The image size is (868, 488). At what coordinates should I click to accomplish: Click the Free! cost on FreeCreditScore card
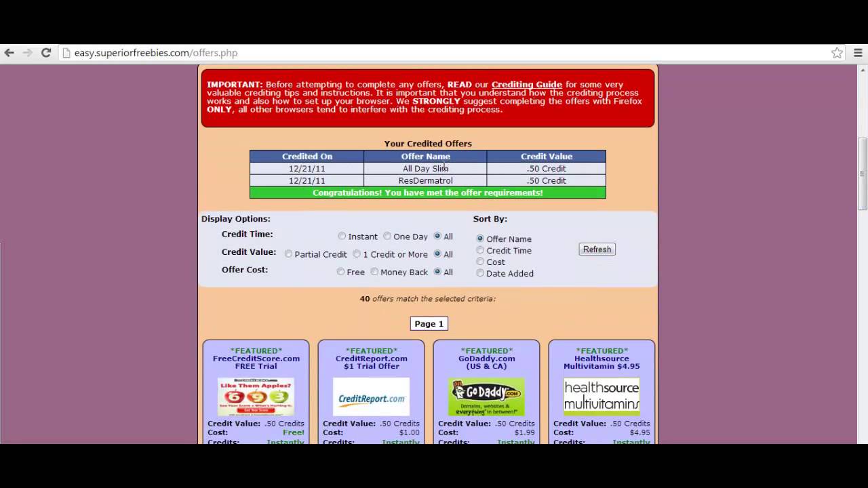click(294, 432)
